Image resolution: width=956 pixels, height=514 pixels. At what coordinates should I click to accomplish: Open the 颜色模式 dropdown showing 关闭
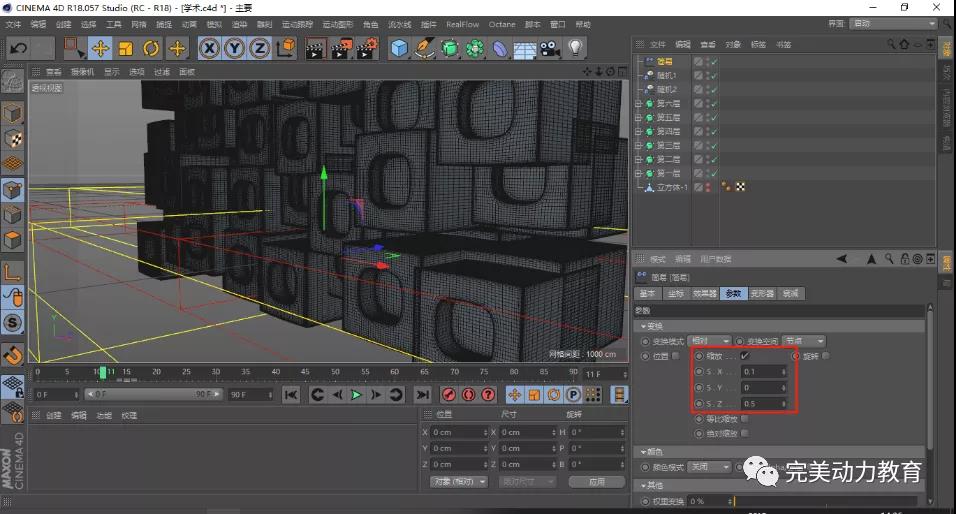(709, 467)
